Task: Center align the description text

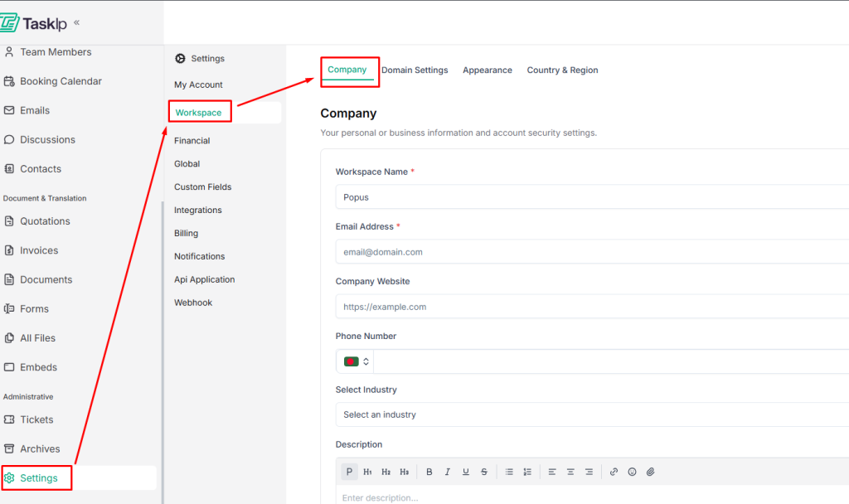Action: pos(570,472)
